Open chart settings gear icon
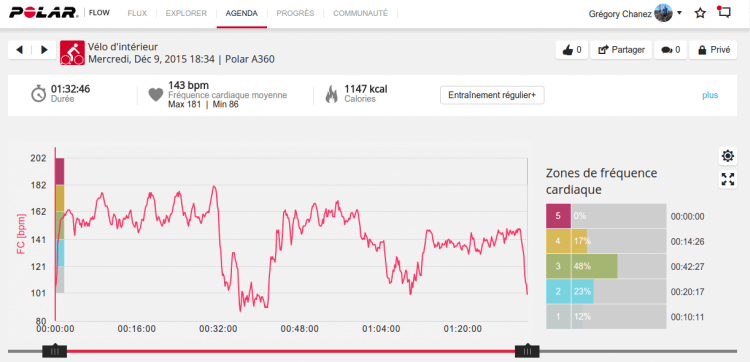Screen dimensions: 750x362 tap(728, 155)
